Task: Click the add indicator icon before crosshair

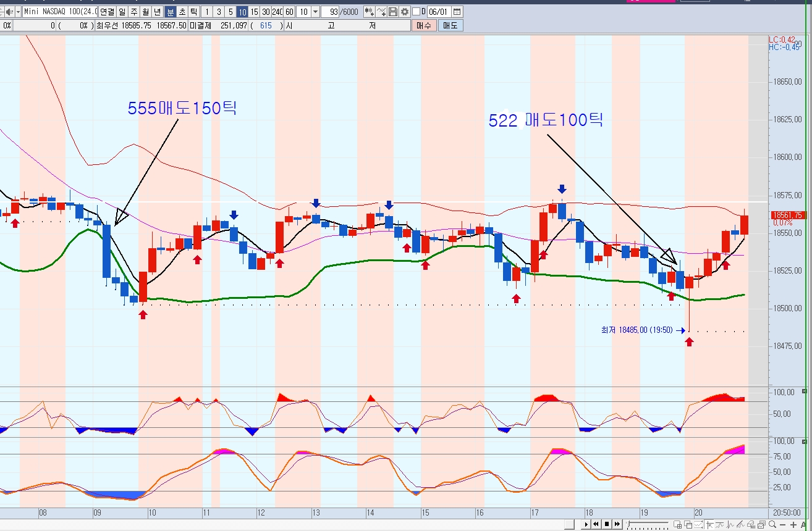Action: [x=370, y=12]
